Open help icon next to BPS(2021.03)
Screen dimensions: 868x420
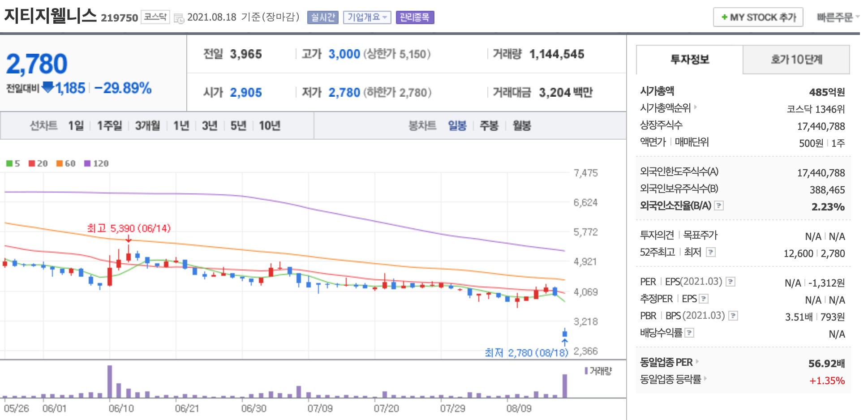click(733, 316)
